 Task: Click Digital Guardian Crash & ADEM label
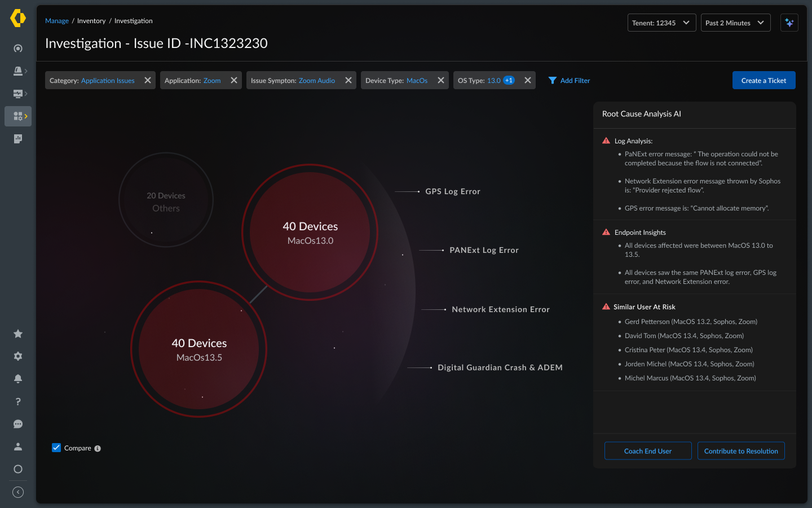500,367
